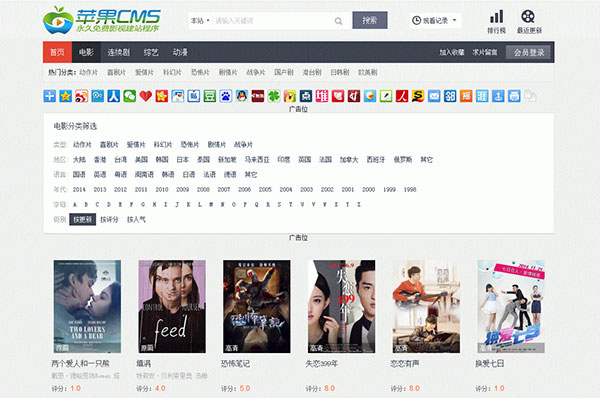Click the 会员登录 login button
The image size is (600, 398).
[529, 52]
